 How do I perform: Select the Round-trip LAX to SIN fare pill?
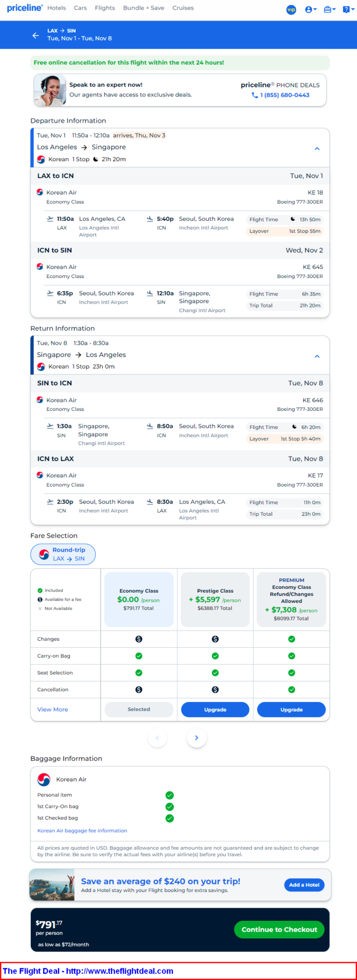pos(63,554)
